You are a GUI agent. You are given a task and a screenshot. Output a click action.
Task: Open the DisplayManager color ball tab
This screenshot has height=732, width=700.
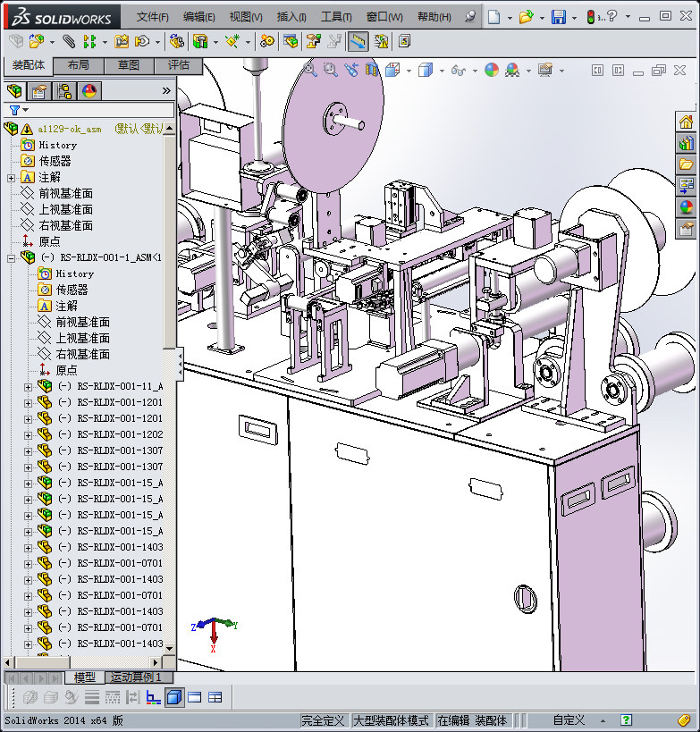89,91
